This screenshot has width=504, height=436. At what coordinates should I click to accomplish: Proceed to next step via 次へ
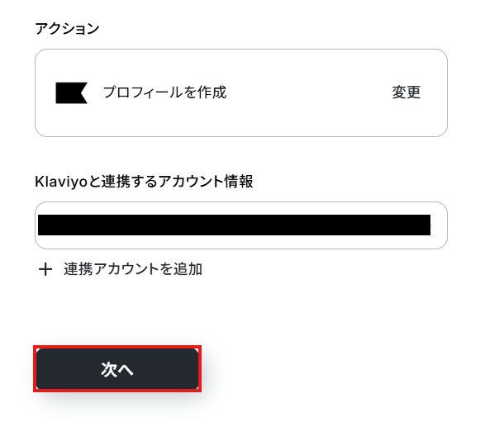(116, 369)
